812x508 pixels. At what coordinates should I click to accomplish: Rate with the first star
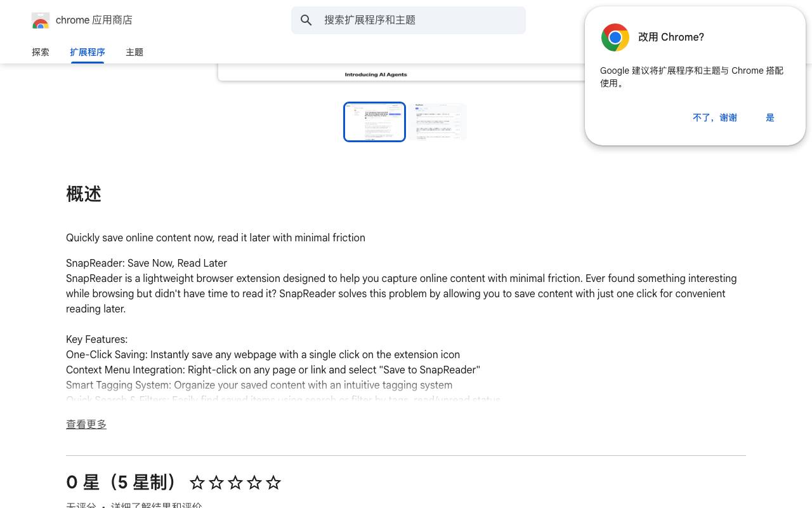click(197, 483)
